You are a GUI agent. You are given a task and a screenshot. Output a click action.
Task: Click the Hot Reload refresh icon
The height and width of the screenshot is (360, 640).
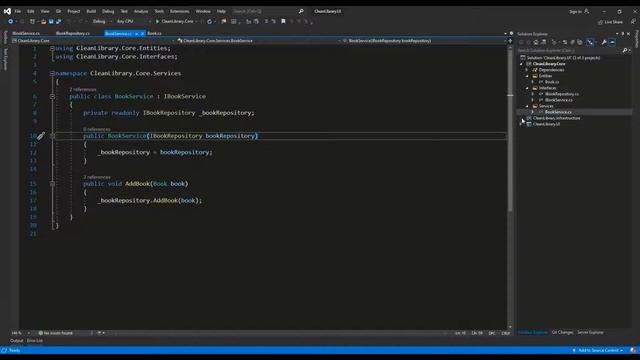(x=209, y=21)
